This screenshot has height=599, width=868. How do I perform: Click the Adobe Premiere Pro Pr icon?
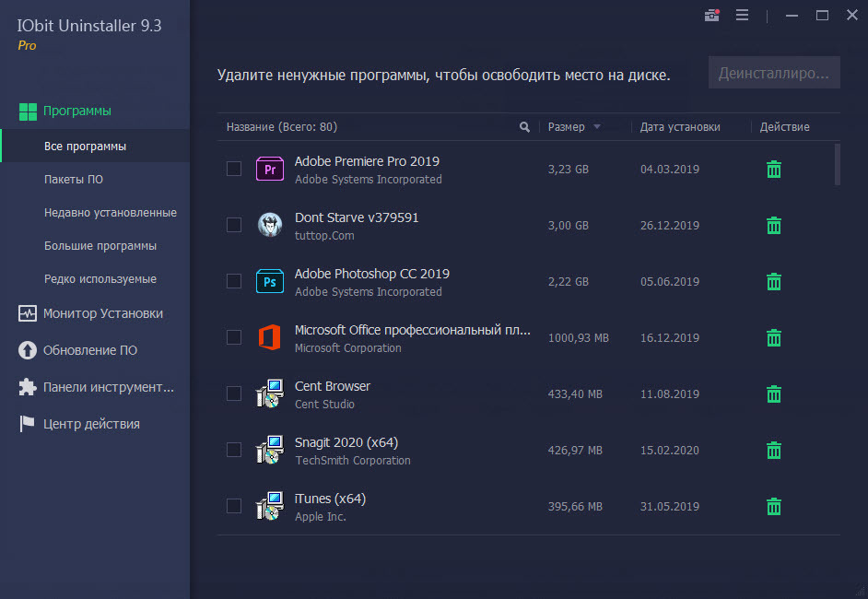point(270,169)
